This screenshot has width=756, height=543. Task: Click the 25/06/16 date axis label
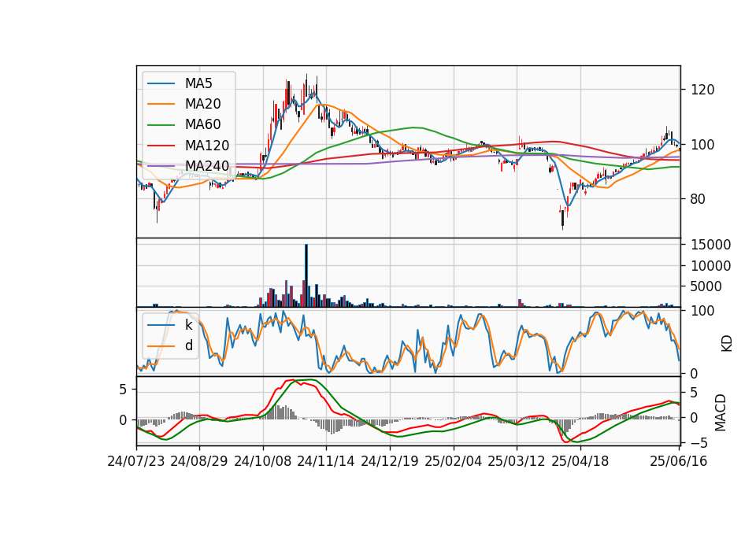coord(678,461)
